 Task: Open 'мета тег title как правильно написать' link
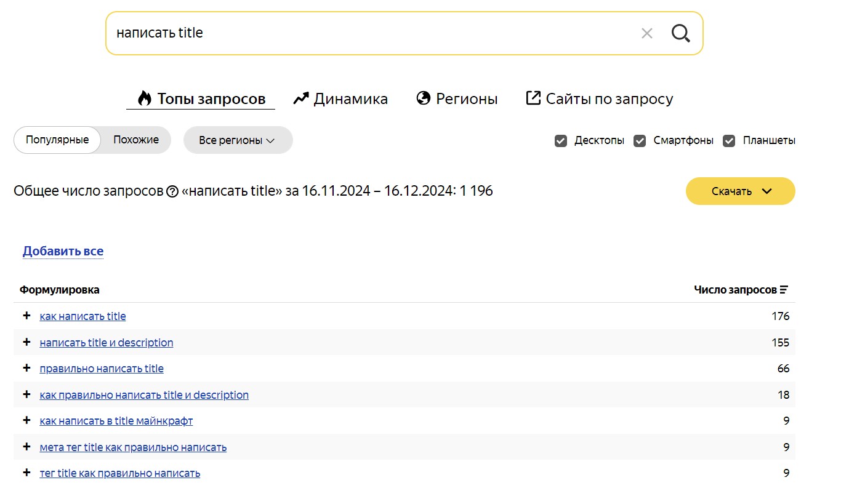pyautogui.click(x=133, y=447)
